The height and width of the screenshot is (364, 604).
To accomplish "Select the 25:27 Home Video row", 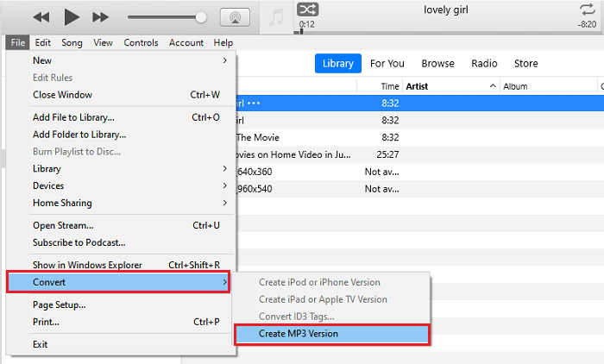I will [420, 154].
